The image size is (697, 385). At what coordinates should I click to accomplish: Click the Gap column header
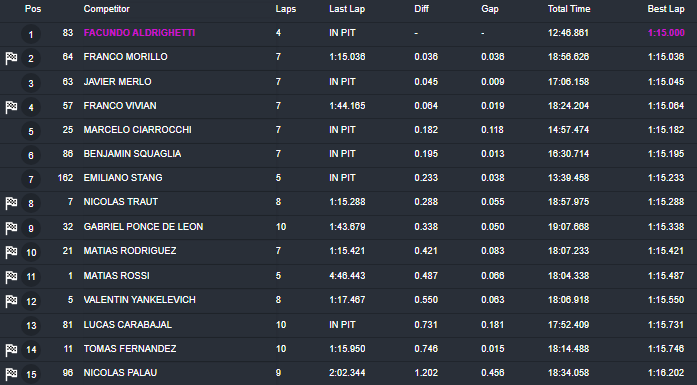490,9
